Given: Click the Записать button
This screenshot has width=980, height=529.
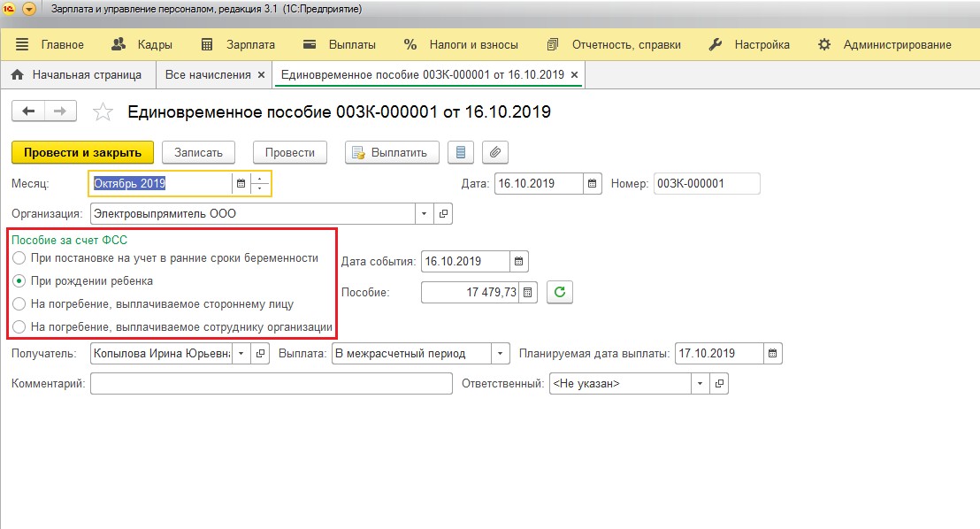Looking at the screenshot, I should pos(198,152).
